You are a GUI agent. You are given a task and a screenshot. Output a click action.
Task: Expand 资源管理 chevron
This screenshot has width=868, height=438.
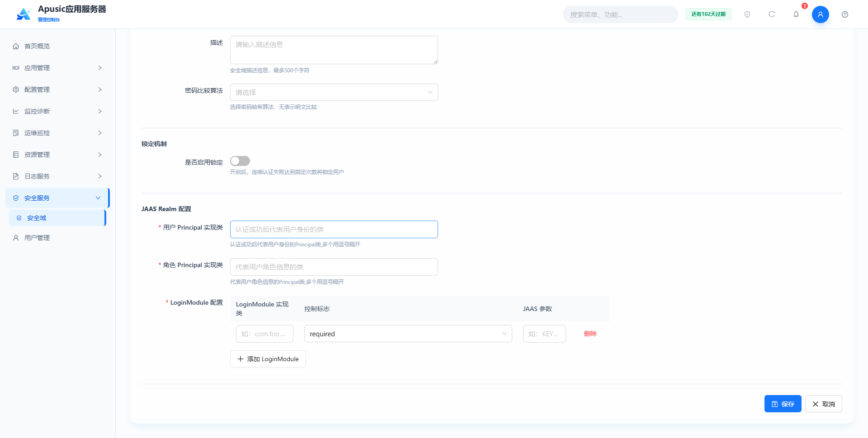click(x=100, y=155)
